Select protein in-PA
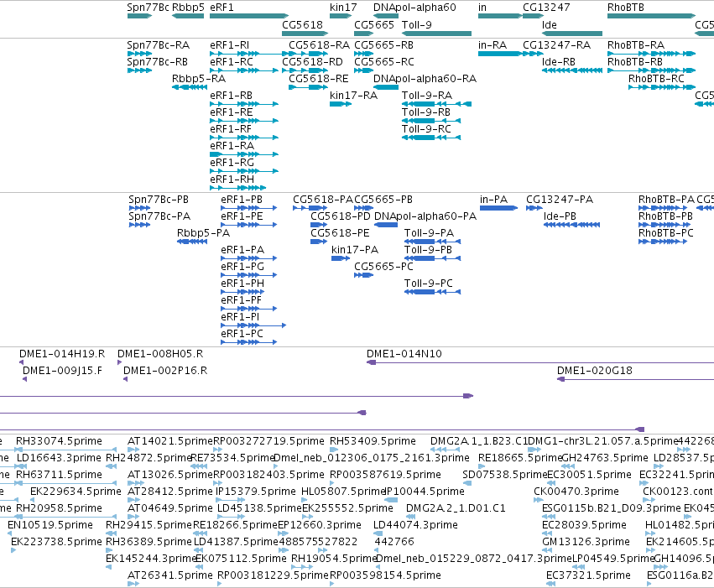 tap(498, 208)
